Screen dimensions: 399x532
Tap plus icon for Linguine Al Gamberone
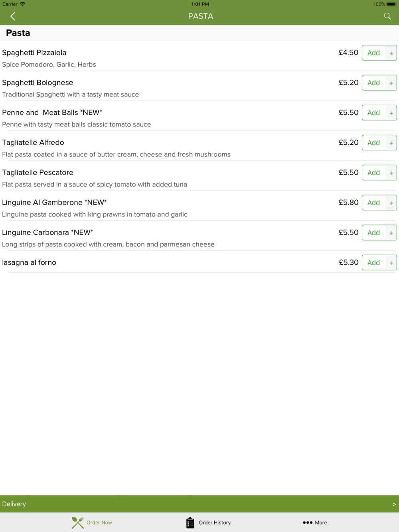pos(391,203)
